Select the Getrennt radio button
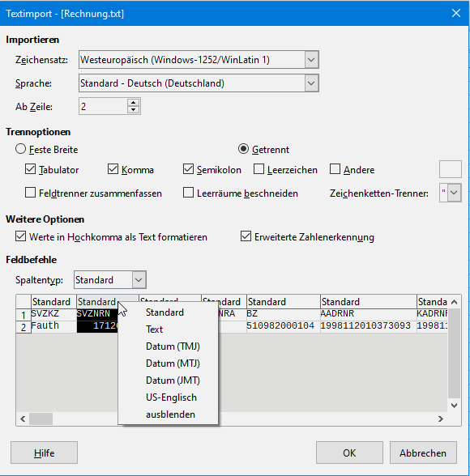 pyautogui.click(x=243, y=149)
